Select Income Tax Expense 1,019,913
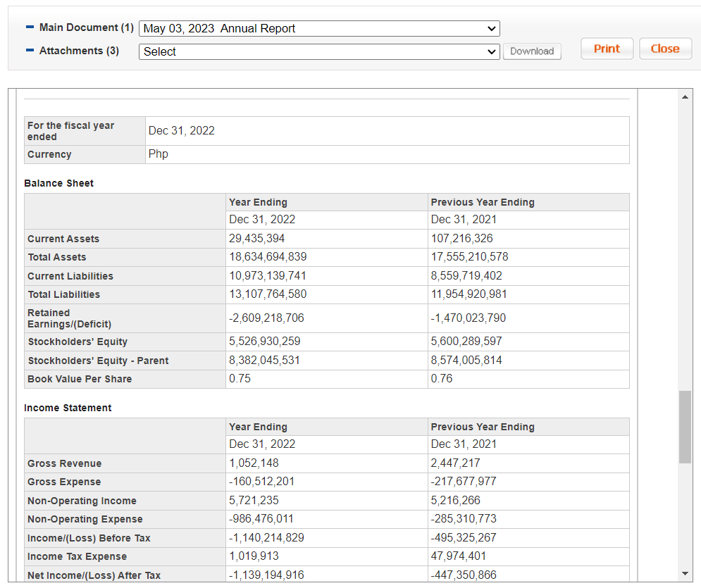This screenshot has width=701, height=588. click(254, 556)
